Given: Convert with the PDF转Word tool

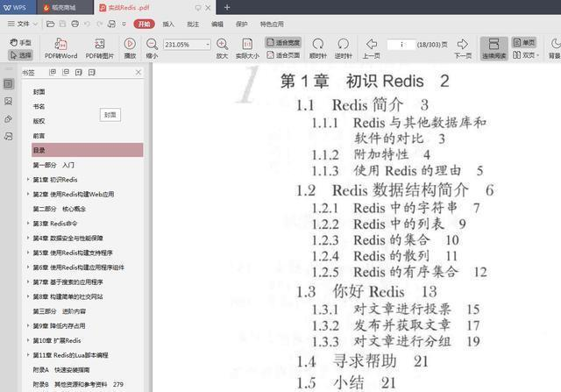Looking at the screenshot, I should click(x=60, y=48).
